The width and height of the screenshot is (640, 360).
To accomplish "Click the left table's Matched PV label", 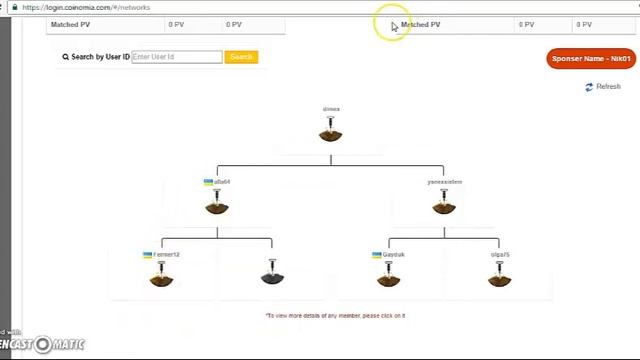I will (x=70, y=24).
